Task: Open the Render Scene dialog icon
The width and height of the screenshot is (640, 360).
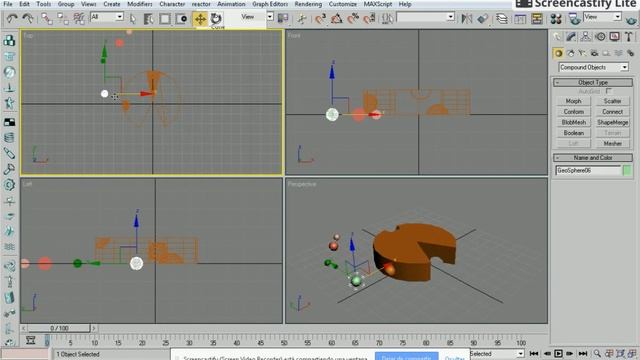Action: (x=574, y=19)
